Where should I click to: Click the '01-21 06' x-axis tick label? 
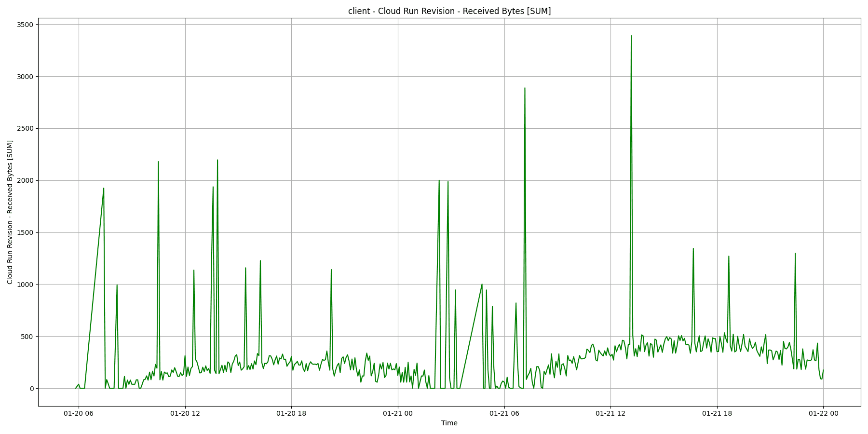[x=504, y=413]
